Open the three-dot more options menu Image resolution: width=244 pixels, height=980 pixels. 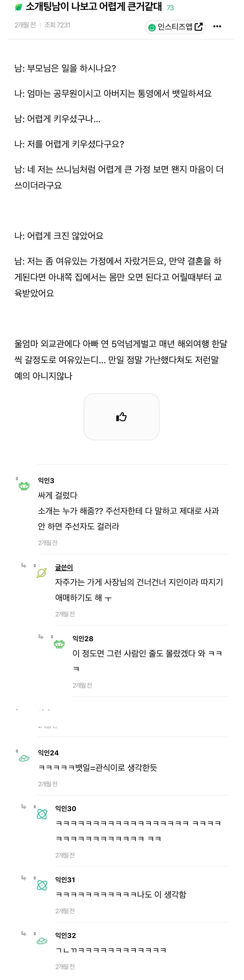217,26
